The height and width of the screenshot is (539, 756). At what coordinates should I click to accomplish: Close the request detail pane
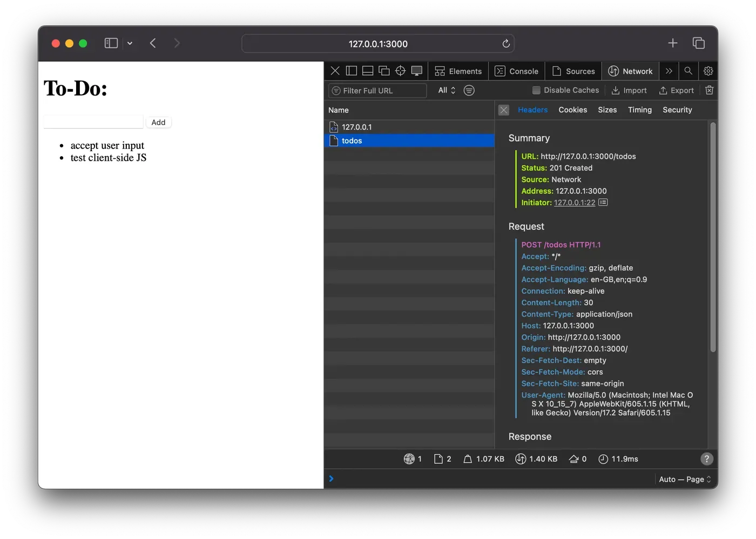[504, 110]
